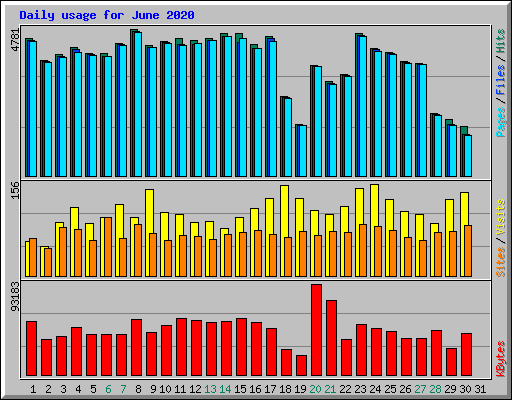512x400 pixels.
Task: Click day label 19 on the x-axis
Action: click(x=300, y=389)
